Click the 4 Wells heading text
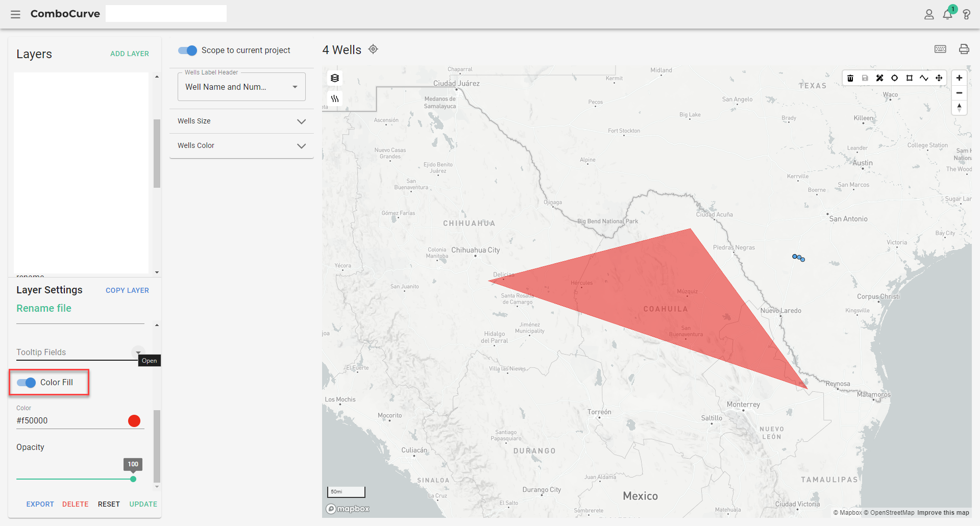 [341, 50]
